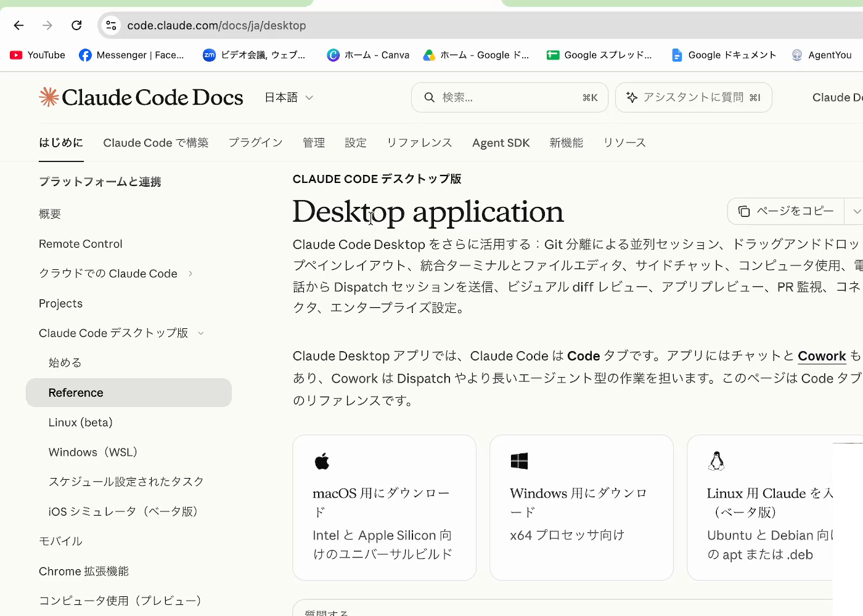Open スケジュール設定されたタスク sidebar page
This screenshot has width=863, height=616.
coord(126,482)
